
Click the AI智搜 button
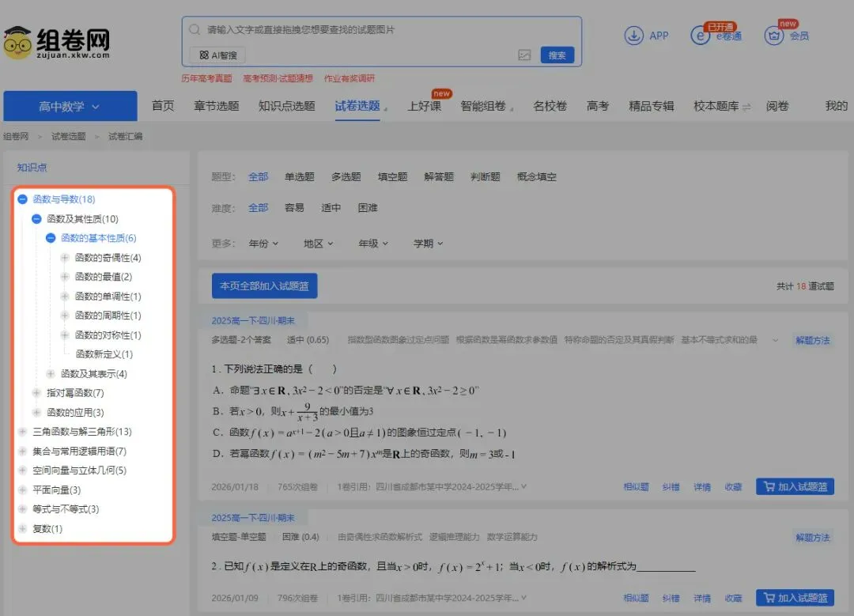tap(218, 55)
